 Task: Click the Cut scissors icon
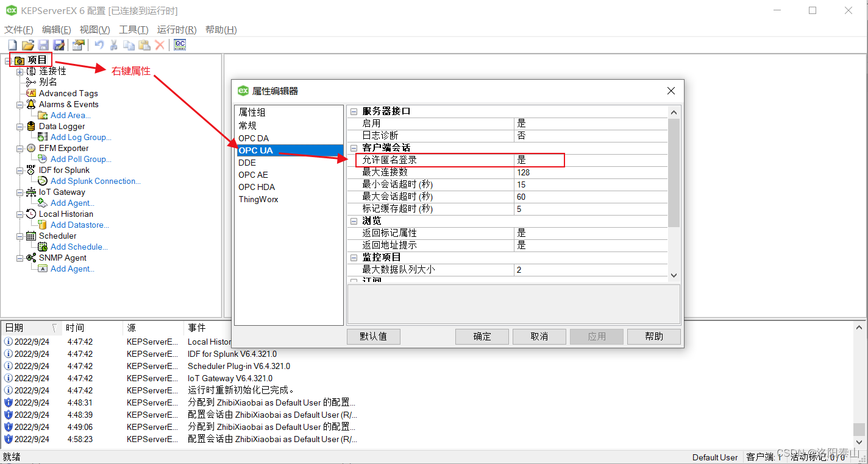(x=113, y=44)
